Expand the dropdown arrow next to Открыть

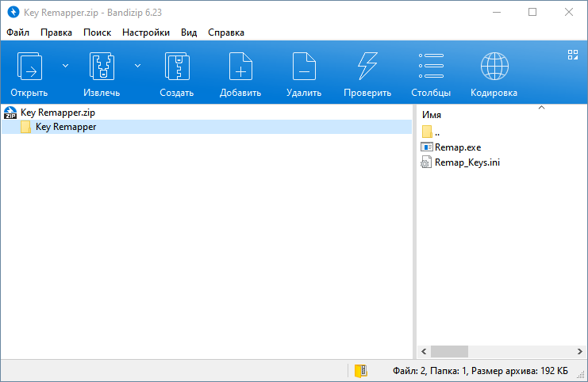tap(65, 66)
